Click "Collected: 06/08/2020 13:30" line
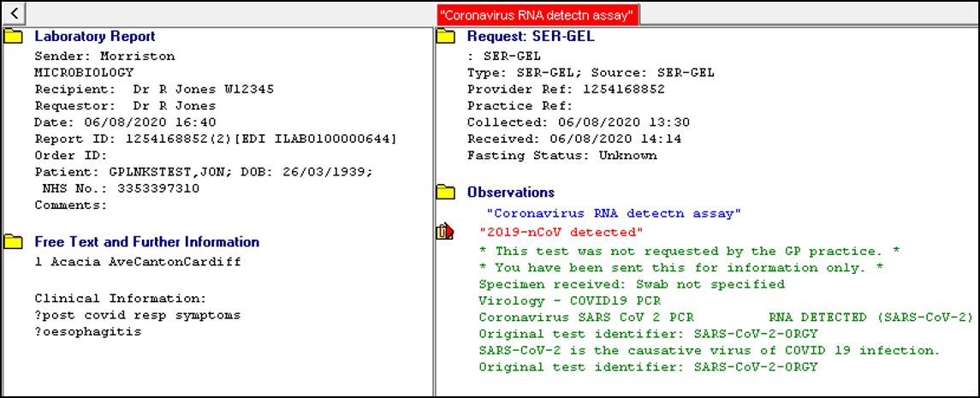The height and width of the screenshot is (398, 980). point(579,122)
